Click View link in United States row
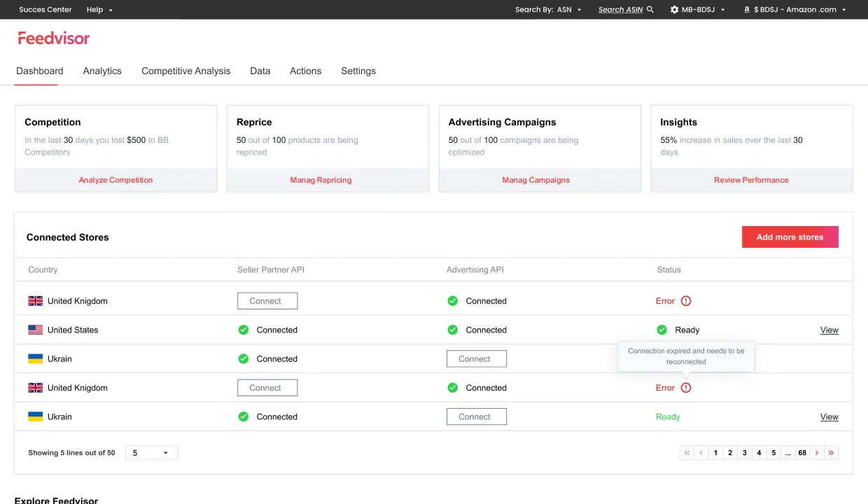This screenshot has width=868, height=504. coord(829,330)
